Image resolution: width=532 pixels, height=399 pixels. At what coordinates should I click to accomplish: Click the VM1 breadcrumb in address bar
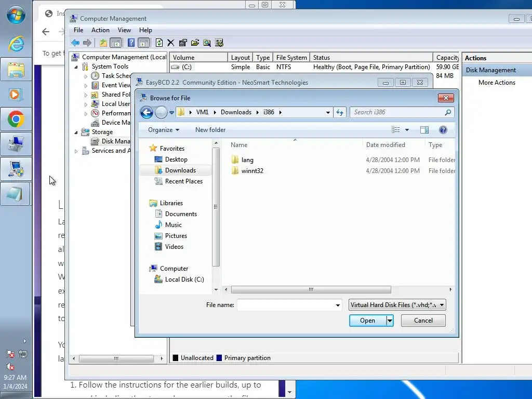202,112
